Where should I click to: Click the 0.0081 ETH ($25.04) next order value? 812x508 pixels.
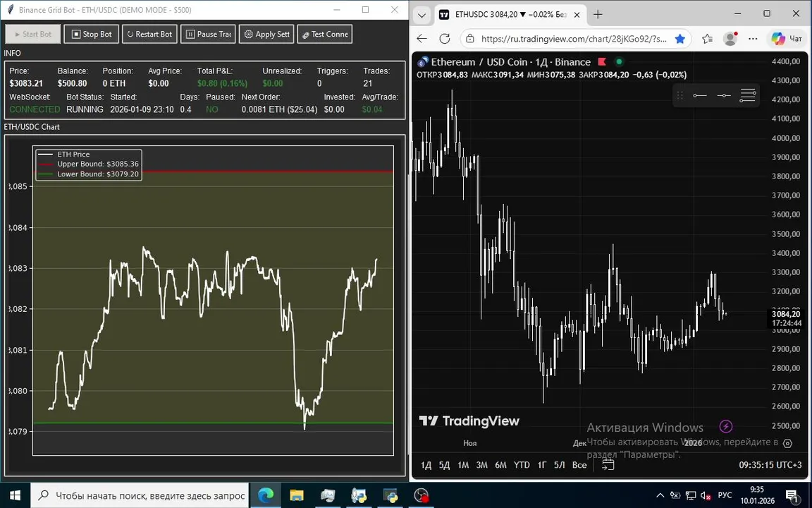(x=280, y=109)
